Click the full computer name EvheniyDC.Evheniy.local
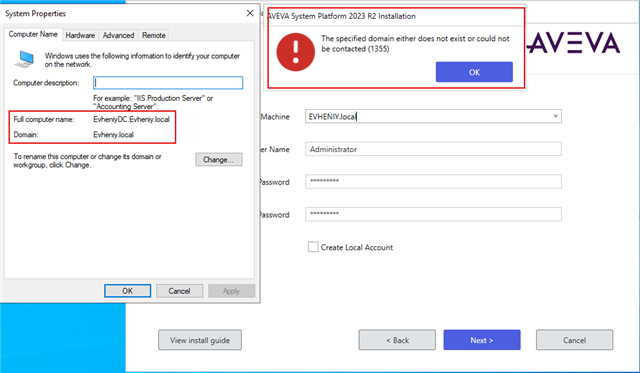This screenshot has height=373, width=640. pos(131,120)
